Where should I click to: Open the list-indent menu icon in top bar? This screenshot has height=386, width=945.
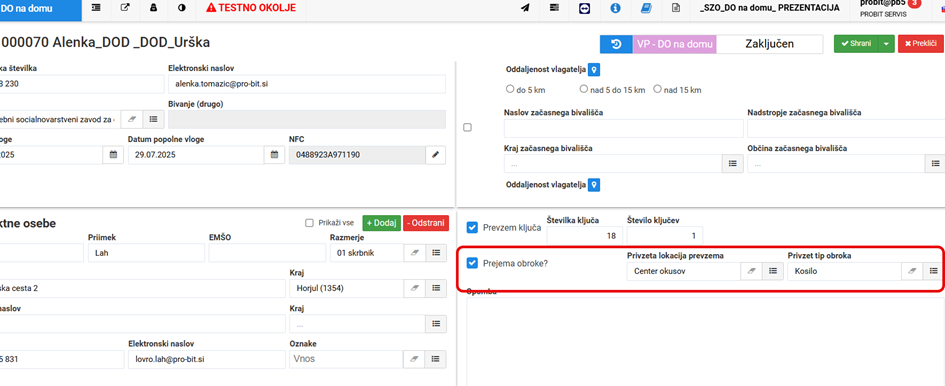pyautogui.click(x=96, y=8)
